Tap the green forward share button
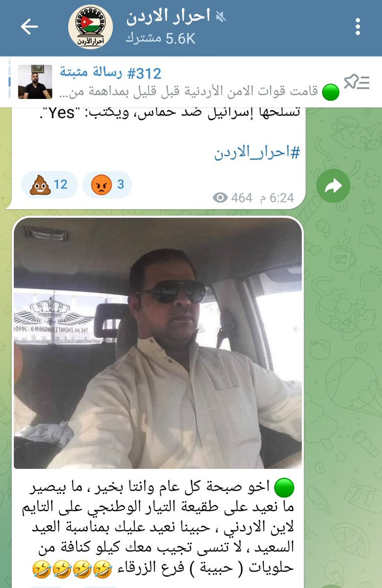The width and height of the screenshot is (382, 588). coord(333,186)
